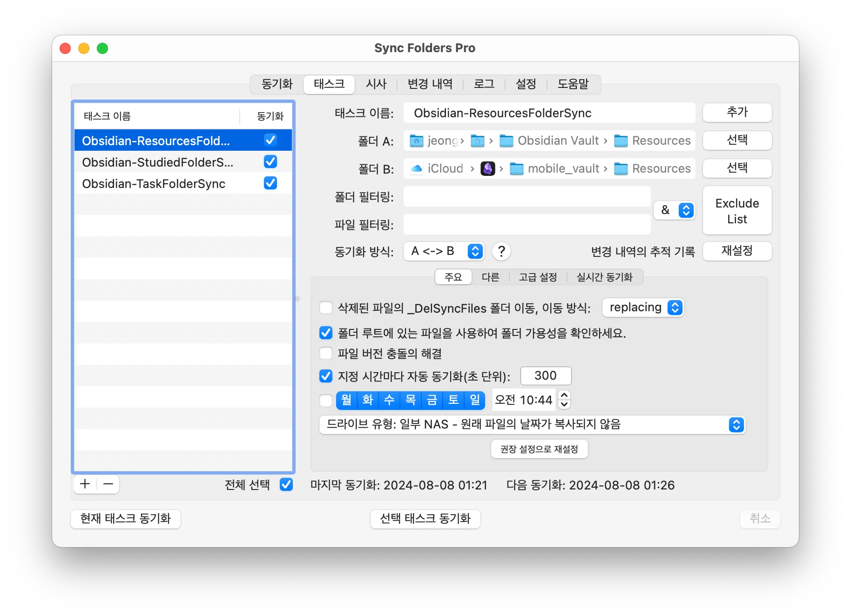Screen dimensions: 851x616
Task: Open the replacing move mode dropdown
Action: click(643, 308)
